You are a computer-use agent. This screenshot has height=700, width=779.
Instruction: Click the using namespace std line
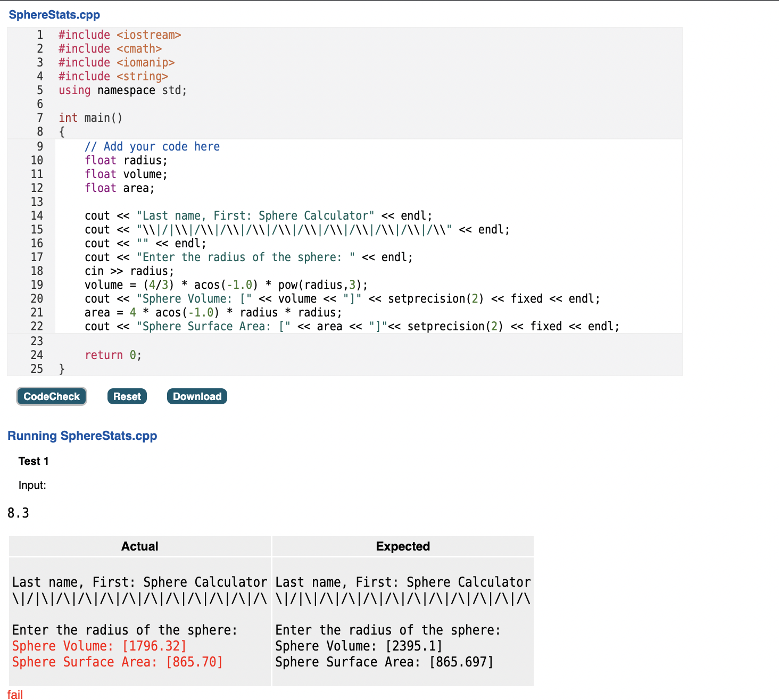coord(122,90)
